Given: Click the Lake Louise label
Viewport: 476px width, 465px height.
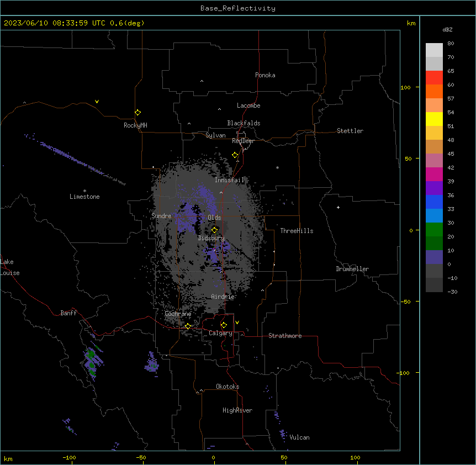Looking at the screenshot, I should (10, 267).
